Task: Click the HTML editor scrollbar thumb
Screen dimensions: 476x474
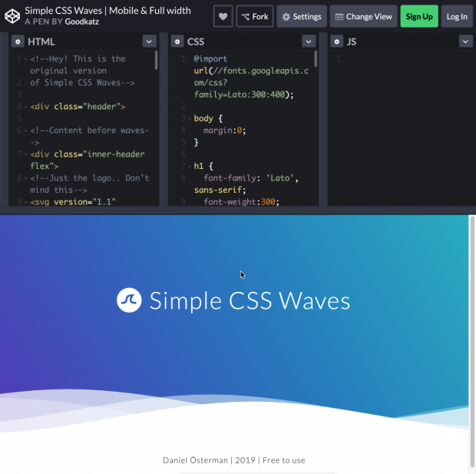Action: (156, 60)
